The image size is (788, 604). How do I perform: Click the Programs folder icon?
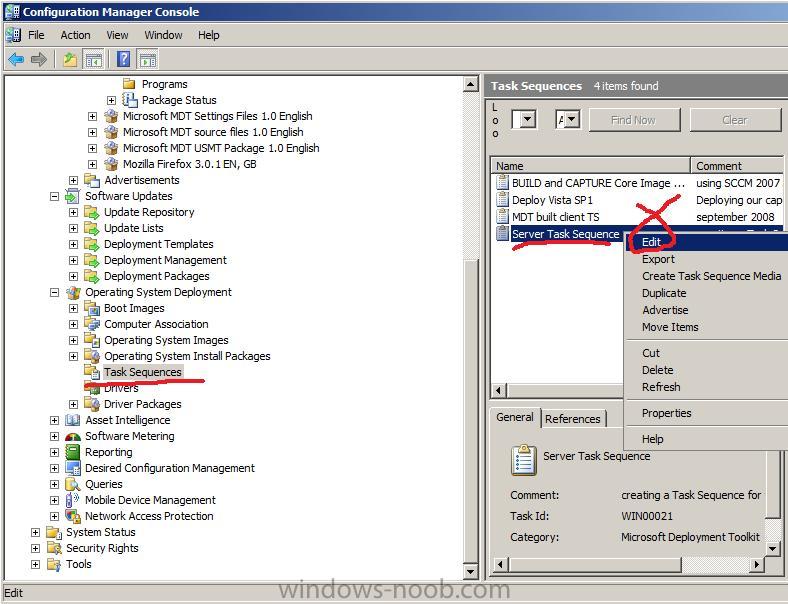pos(130,83)
